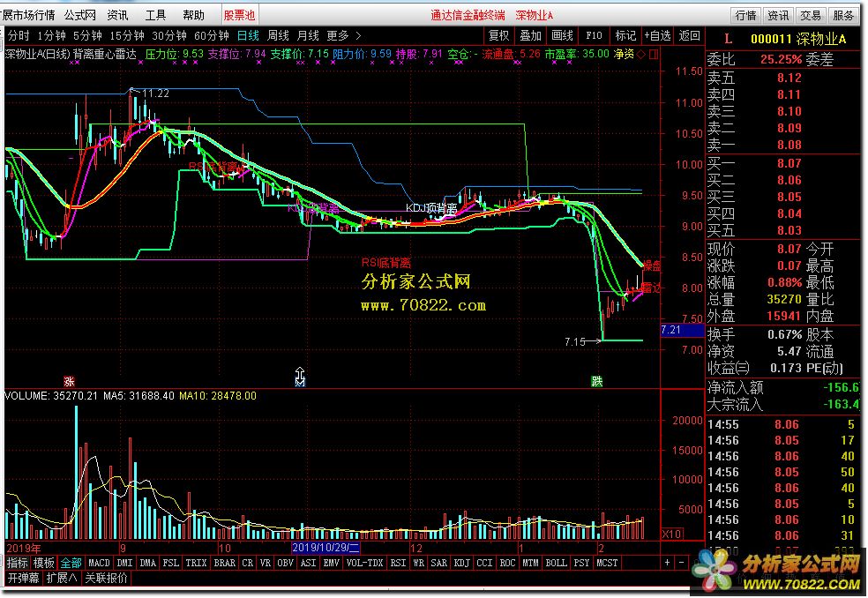This screenshot has width=868, height=598.
Task: Click the arrow marker icon below the chart
Action: 299,377
